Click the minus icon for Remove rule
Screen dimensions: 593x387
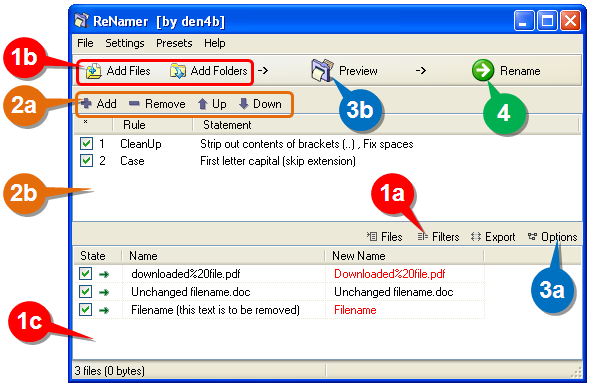click(x=134, y=103)
